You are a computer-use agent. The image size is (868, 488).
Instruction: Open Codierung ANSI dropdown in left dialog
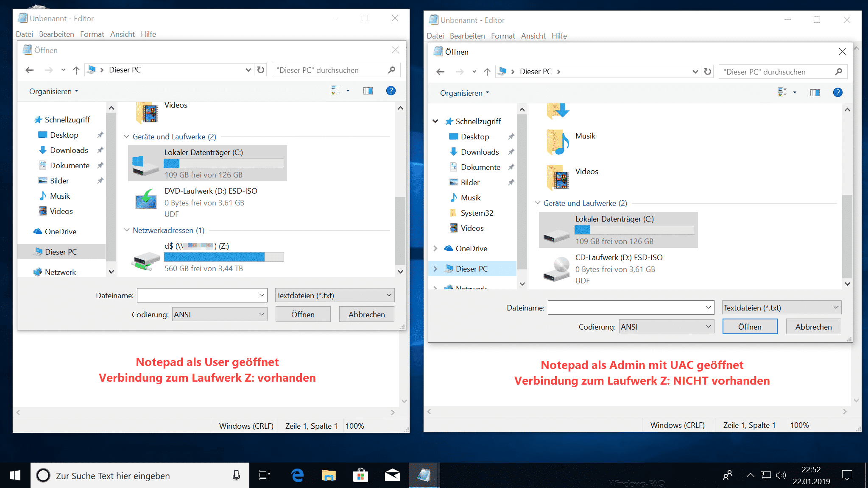(220, 314)
